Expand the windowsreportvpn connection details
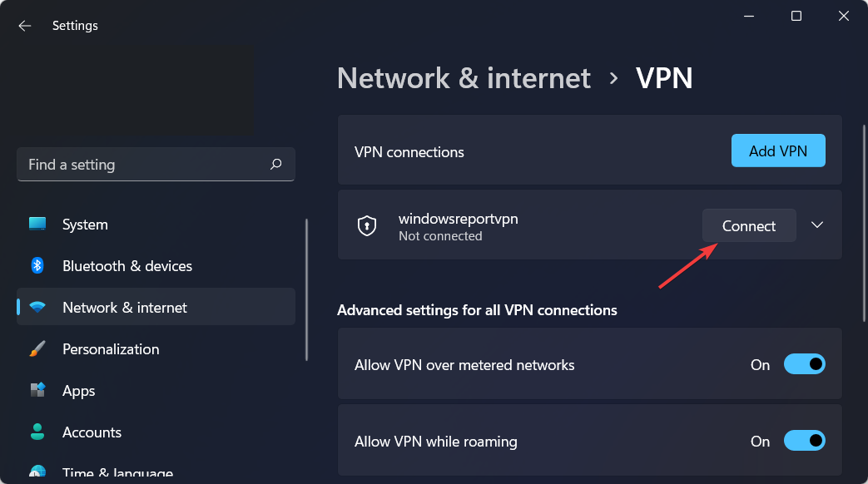Screen dimensions: 868x484 (817, 225)
